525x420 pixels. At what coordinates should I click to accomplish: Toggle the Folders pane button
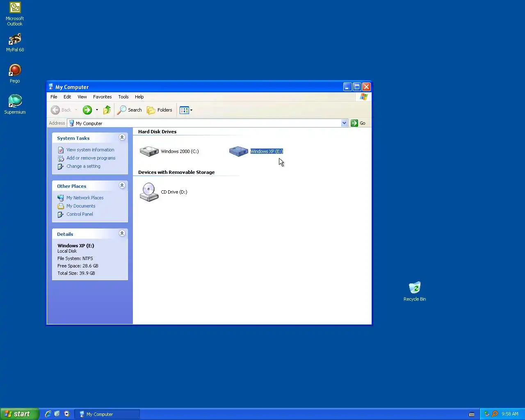pyautogui.click(x=160, y=110)
